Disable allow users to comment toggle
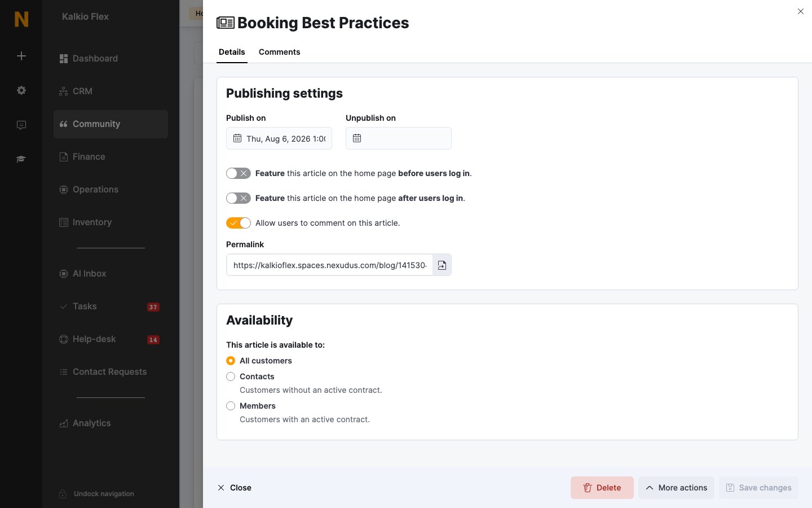Image resolution: width=812 pixels, height=508 pixels. [x=239, y=223]
